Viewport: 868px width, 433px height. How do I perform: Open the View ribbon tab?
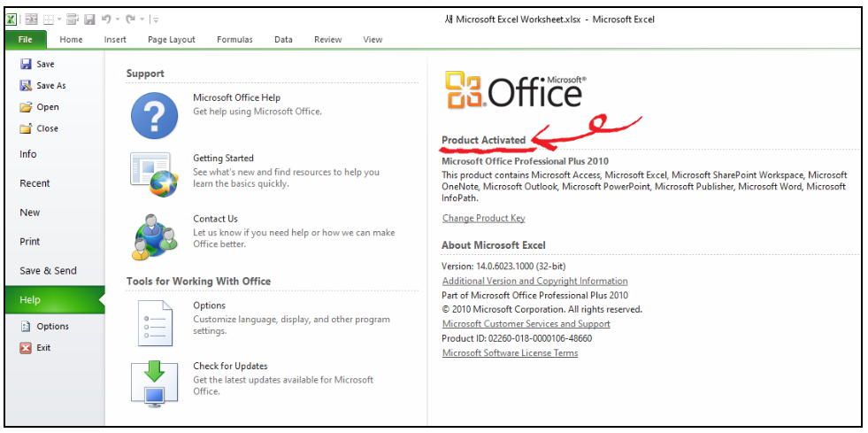(373, 39)
